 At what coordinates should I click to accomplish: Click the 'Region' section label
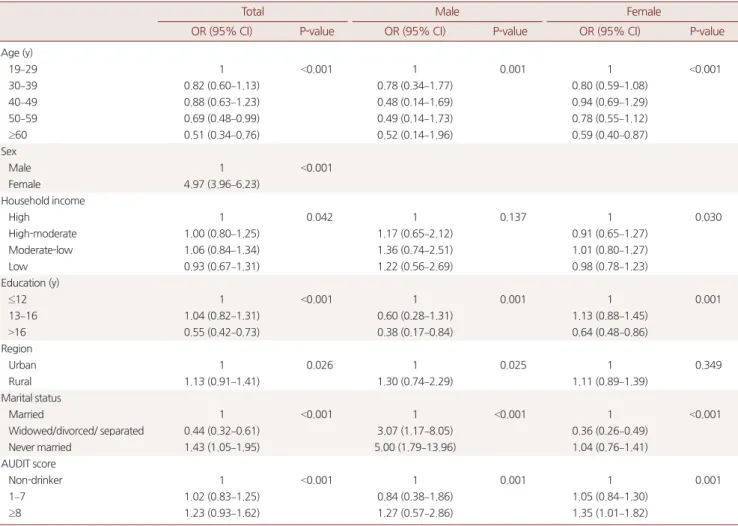16,349
